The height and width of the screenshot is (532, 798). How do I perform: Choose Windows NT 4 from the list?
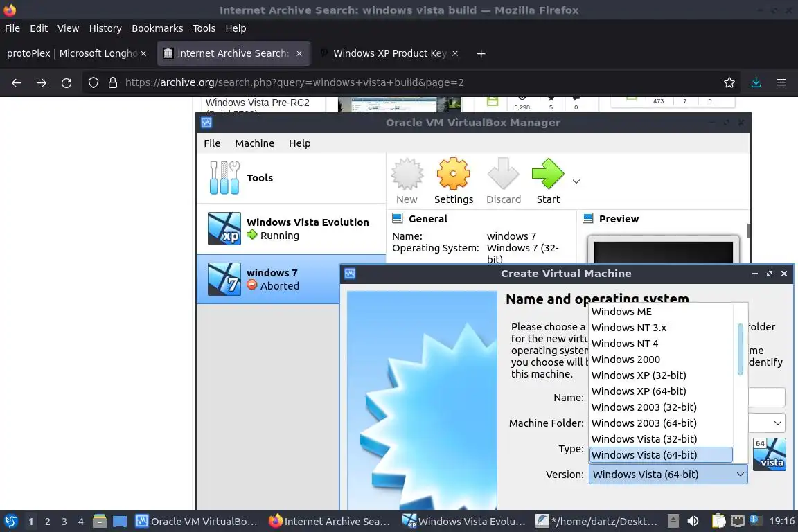tap(661, 344)
